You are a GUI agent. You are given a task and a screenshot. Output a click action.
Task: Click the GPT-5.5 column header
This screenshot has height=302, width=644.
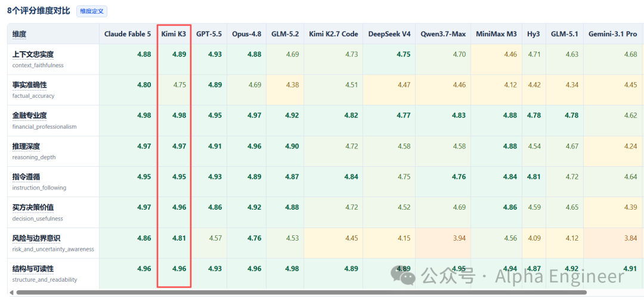[x=209, y=34]
